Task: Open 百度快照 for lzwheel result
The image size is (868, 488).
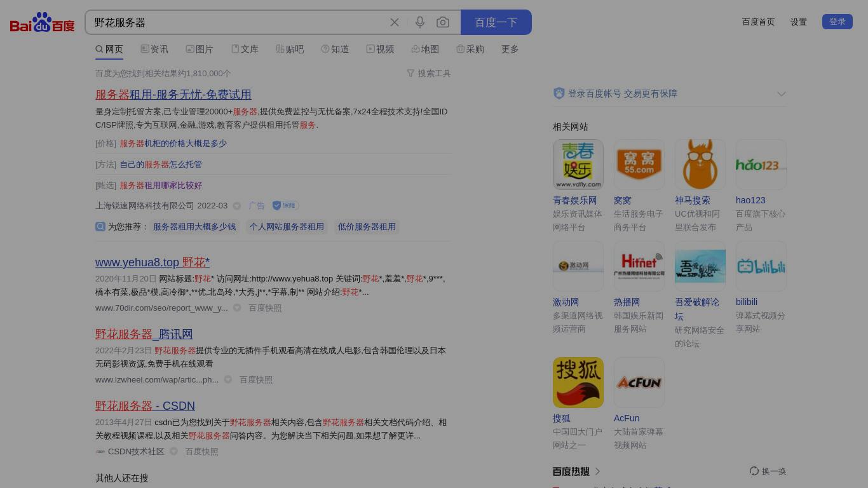Action: [x=256, y=380]
